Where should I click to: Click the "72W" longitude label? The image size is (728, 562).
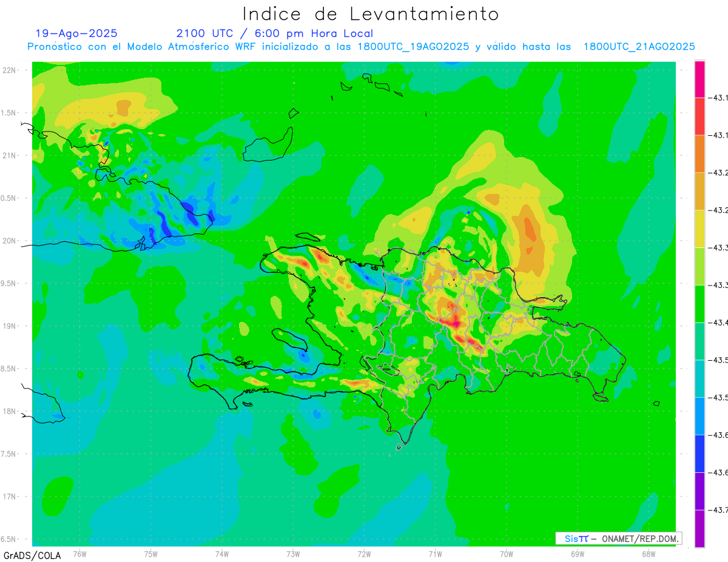[364, 554]
